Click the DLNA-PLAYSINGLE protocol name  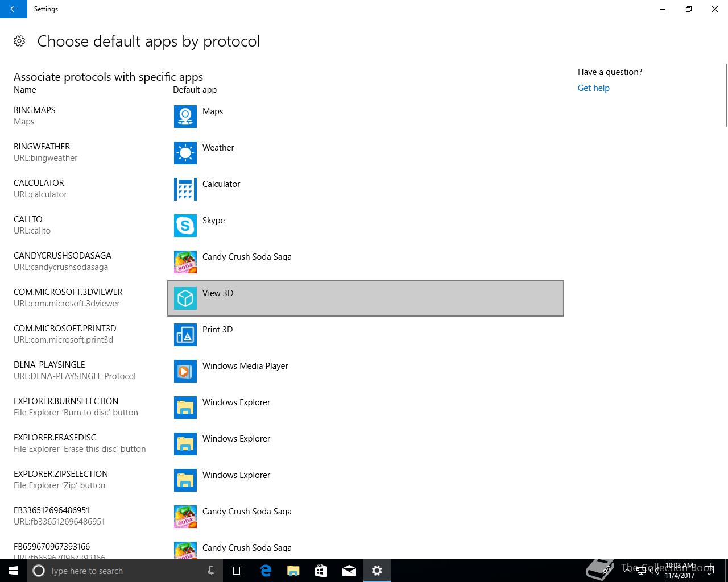(49, 365)
